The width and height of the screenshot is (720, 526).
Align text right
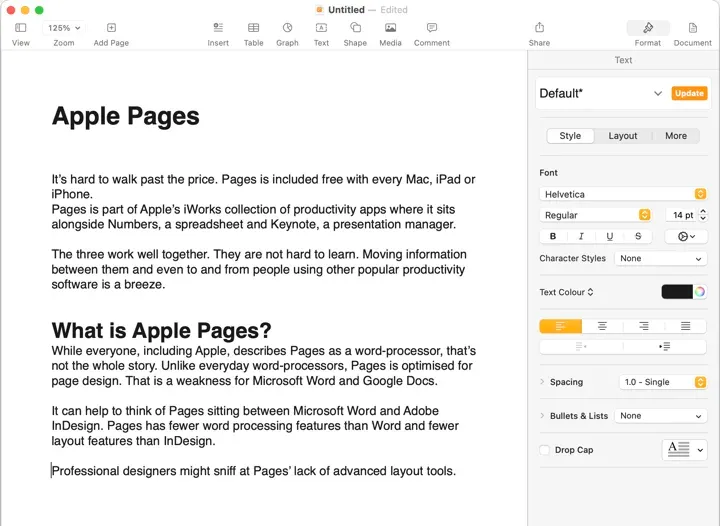[644, 326]
